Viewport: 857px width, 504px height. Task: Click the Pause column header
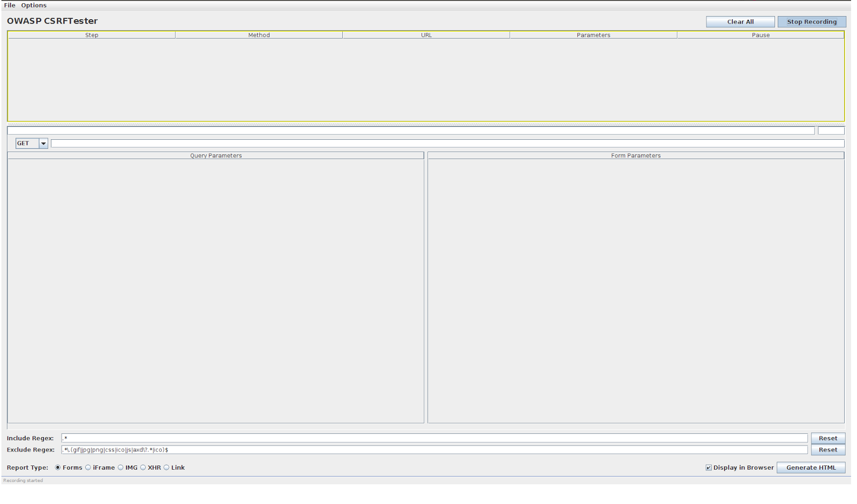761,35
